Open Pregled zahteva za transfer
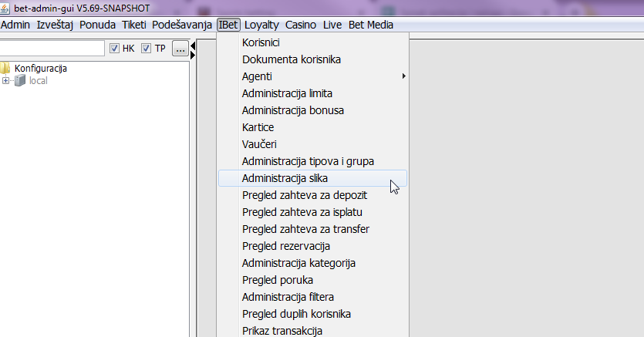This screenshot has height=337, width=644. [312, 229]
